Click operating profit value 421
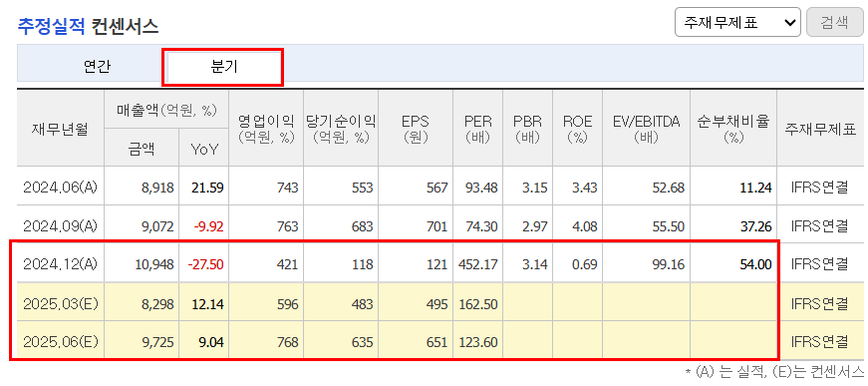This screenshot has height=386, width=868. coord(287,265)
